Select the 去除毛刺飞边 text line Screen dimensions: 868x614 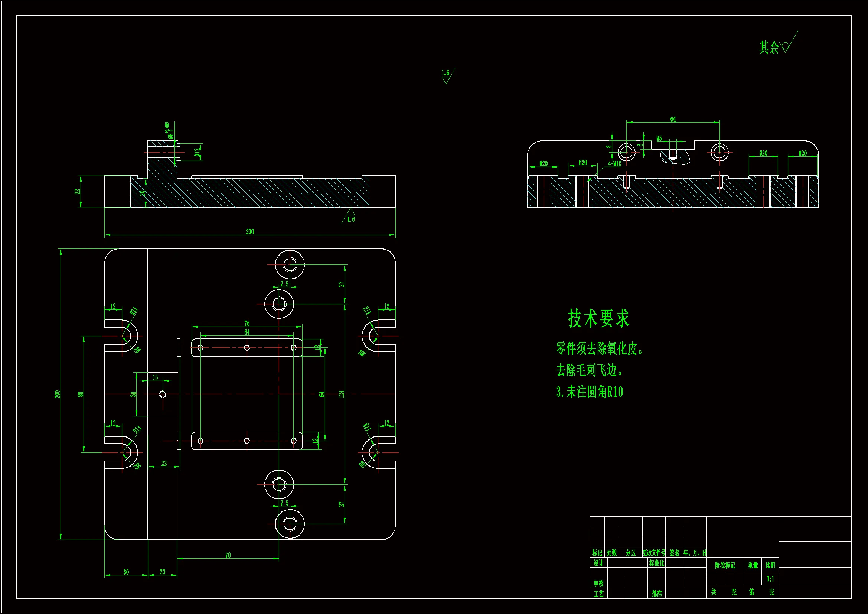pos(588,370)
